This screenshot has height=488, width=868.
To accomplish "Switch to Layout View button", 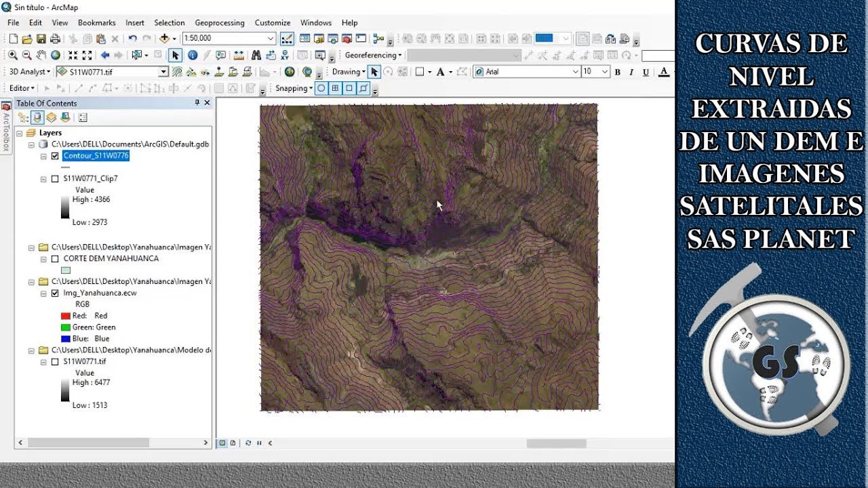I will pos(233,443).
